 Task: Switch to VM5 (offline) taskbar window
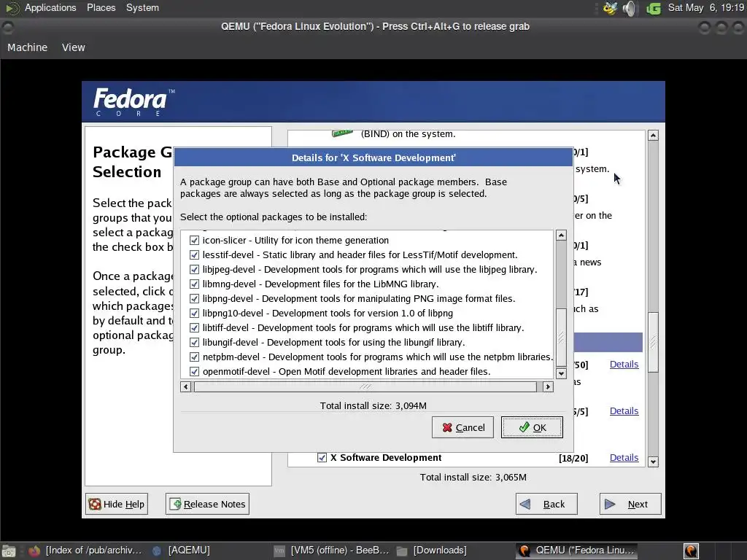coord(332,551)
